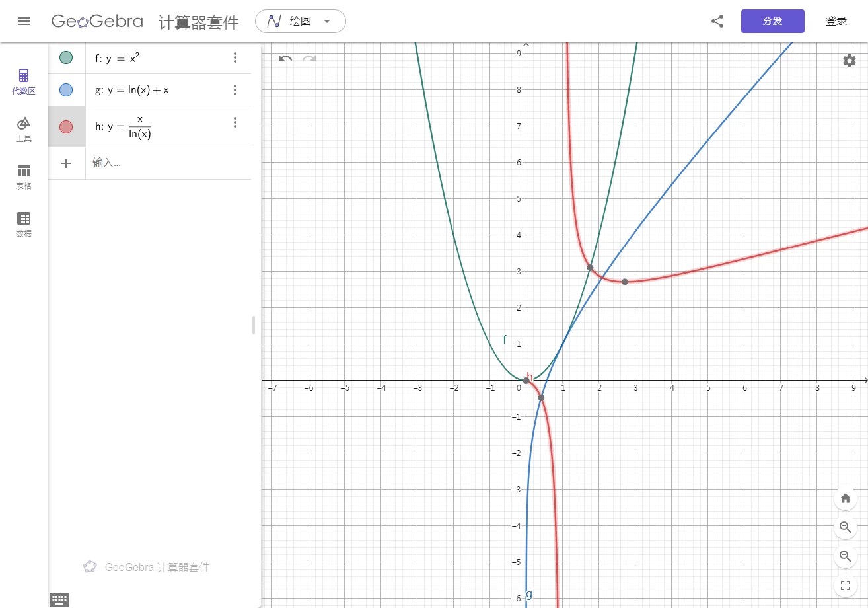Select the 工具 tools panel
Screen dimensions: 868x608
coord(24,128)
